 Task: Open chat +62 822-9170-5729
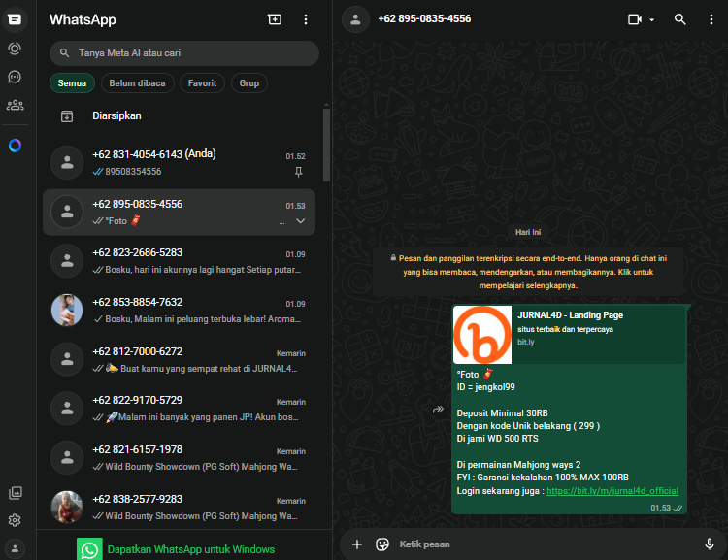(x=179, y=409)
